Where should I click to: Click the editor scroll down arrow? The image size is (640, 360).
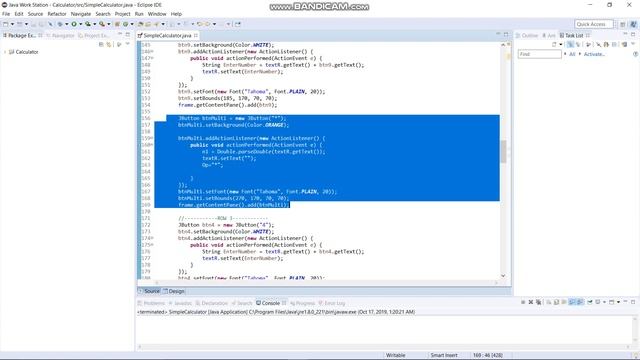coord(503,276)
